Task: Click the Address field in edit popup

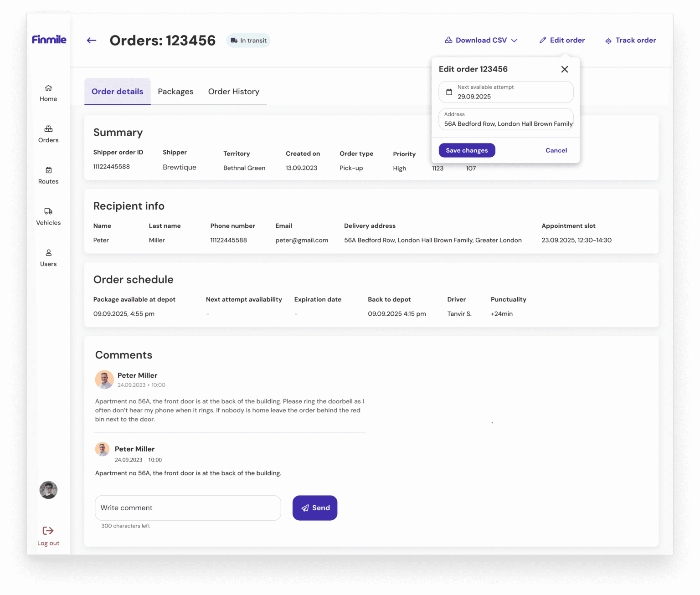Action: click(x=506, y=120)
